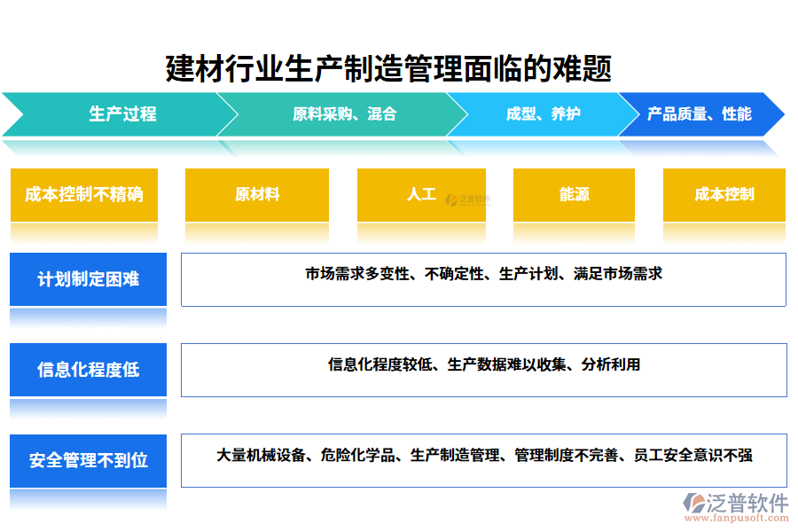Expand the 原料采购、混合 chevron arrow
The height and width of the screenshot is (532, 798).
pyautogui.click(x=462, y=114)
